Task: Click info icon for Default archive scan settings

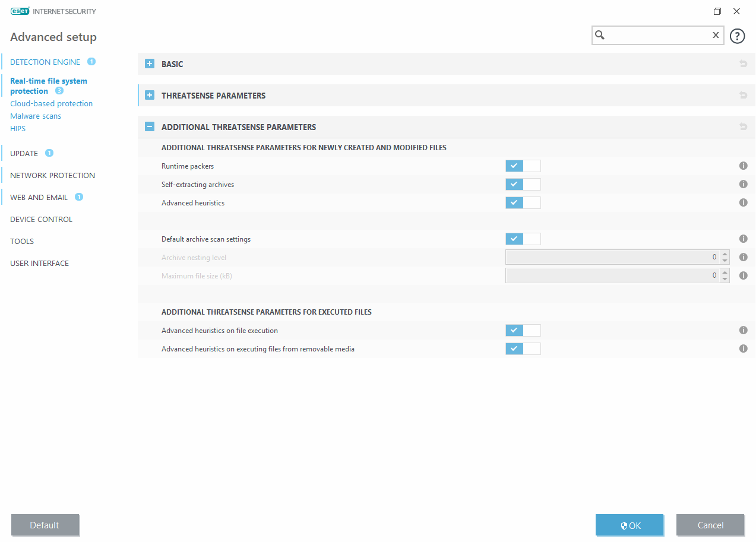Action: click(x=743, y=239)
